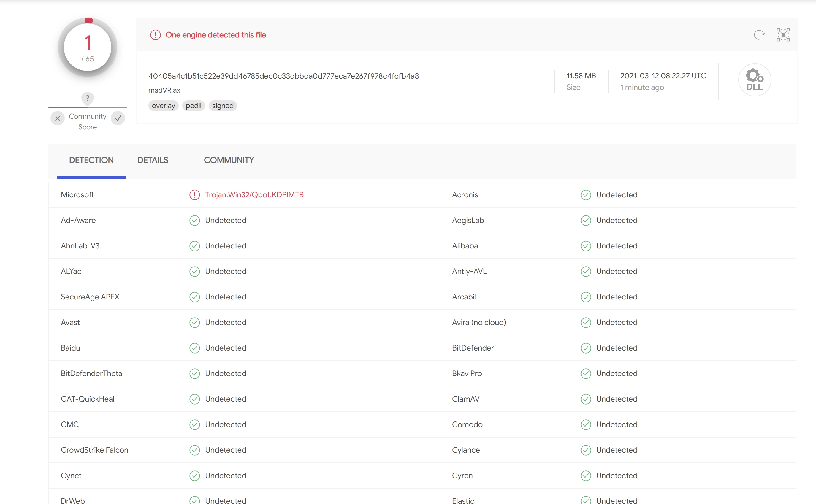Image resolution: width=816 pixels, height=504 pixels.
Task: Click the file name madVR.ax
Action: tap(164, 90)
